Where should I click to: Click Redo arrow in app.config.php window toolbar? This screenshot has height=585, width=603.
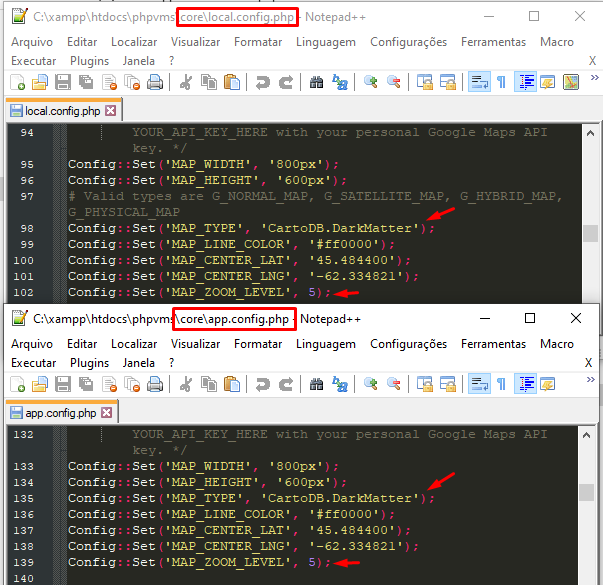coord(286,384)
